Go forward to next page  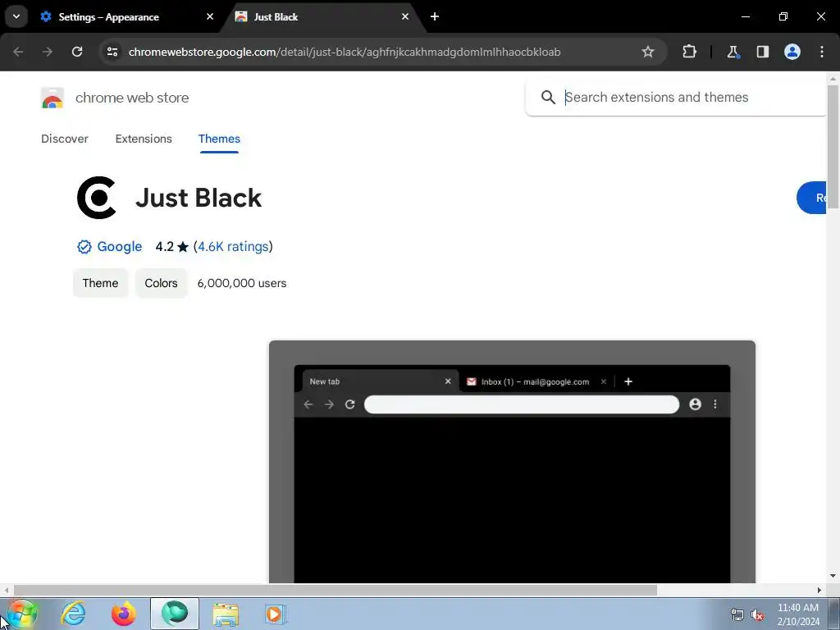coord(48,52)
